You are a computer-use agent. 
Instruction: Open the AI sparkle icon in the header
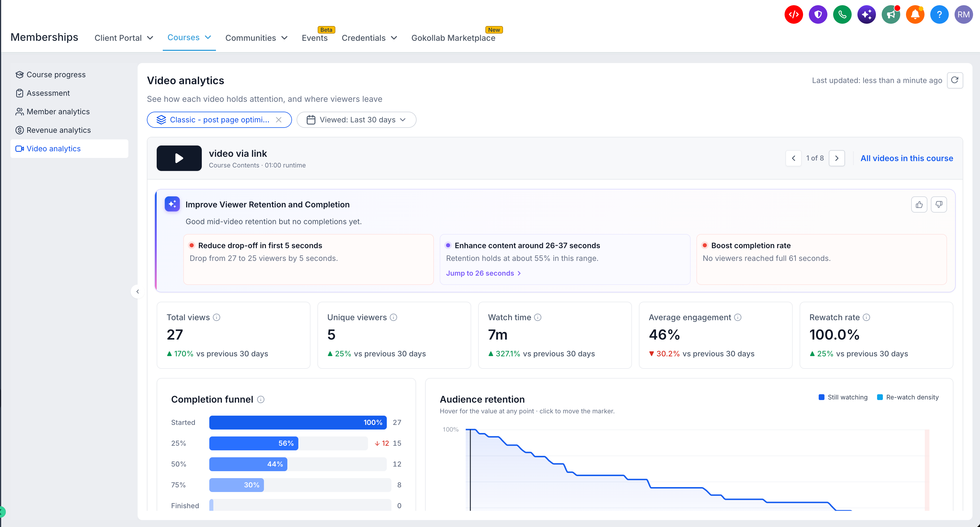[867, 14]
